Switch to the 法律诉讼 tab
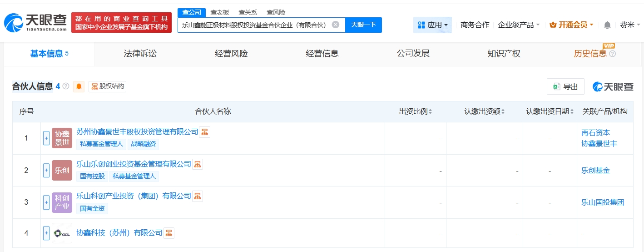The image size is (644, 252). click(x=140, y=54)
